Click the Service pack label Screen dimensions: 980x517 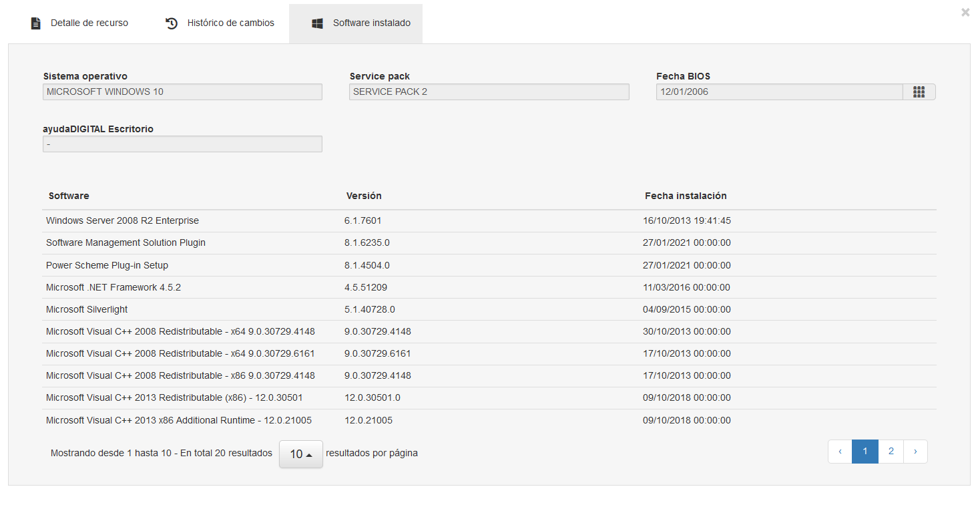tap(380, 76)
